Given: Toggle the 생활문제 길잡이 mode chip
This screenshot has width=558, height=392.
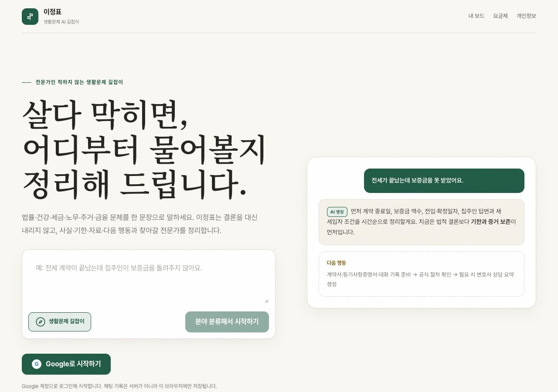Looking at the screenshot, I should [60, 322].
